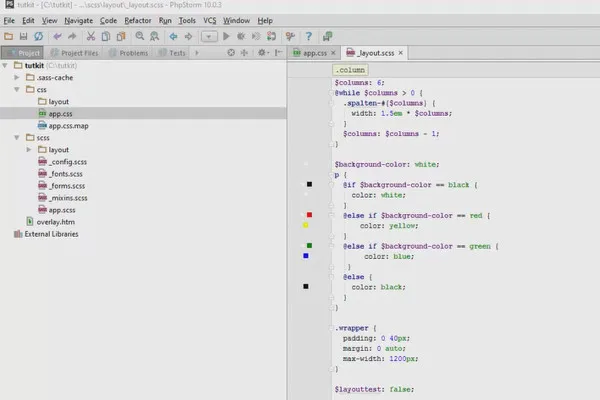Switch to the Project Files tab
The width and height of the screenshot is (600, 400).
point(74,53)
